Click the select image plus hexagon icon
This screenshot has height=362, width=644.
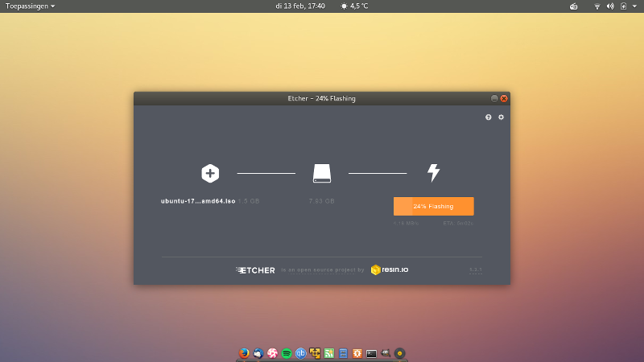click(210, 173)
